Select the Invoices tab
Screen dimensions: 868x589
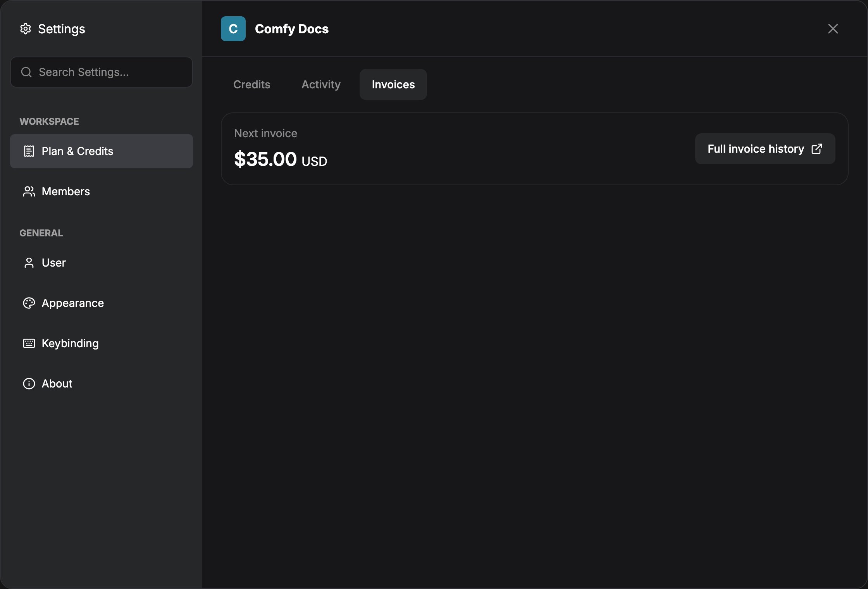[x=393, y=84]
